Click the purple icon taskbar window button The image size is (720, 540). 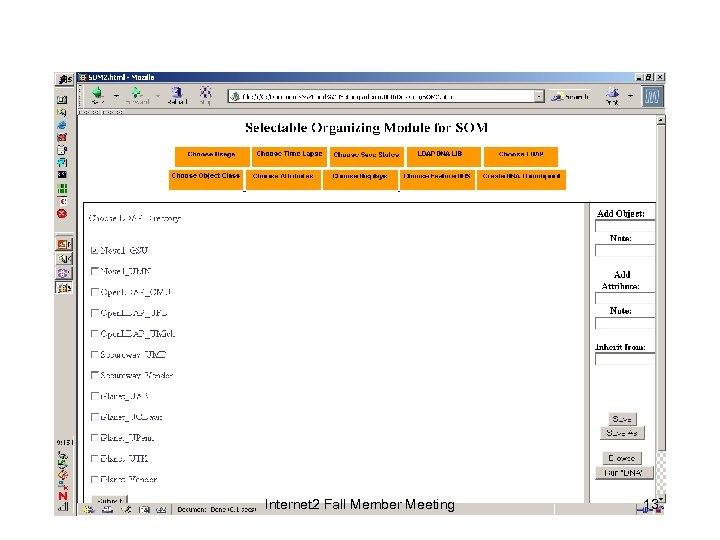click(64, 273)
